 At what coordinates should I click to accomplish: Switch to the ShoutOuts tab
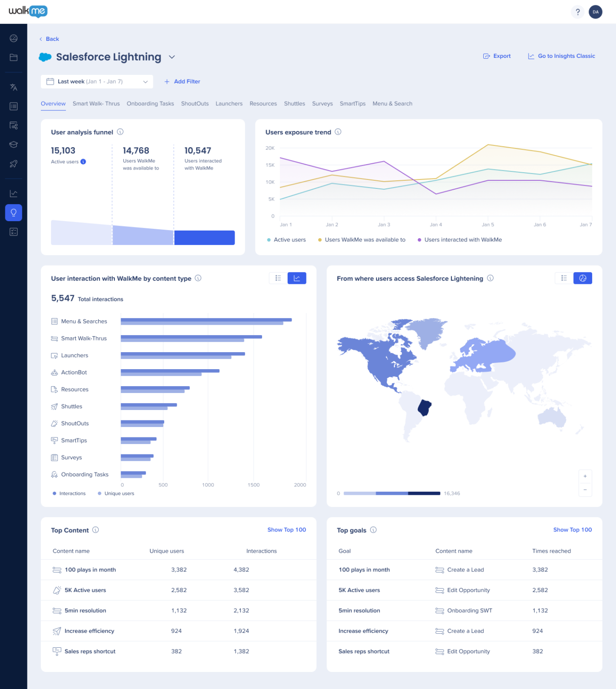point(195,104)
